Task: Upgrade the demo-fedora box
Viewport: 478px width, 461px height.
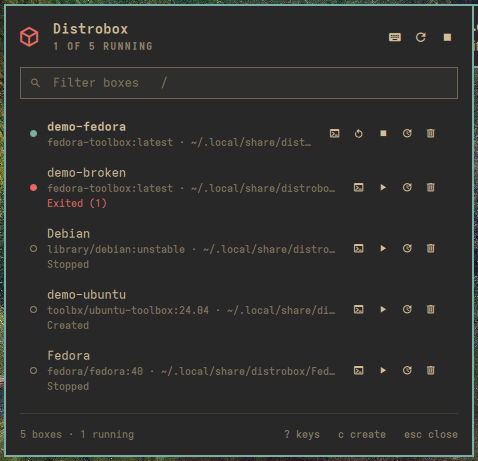Action: (407, 133)
